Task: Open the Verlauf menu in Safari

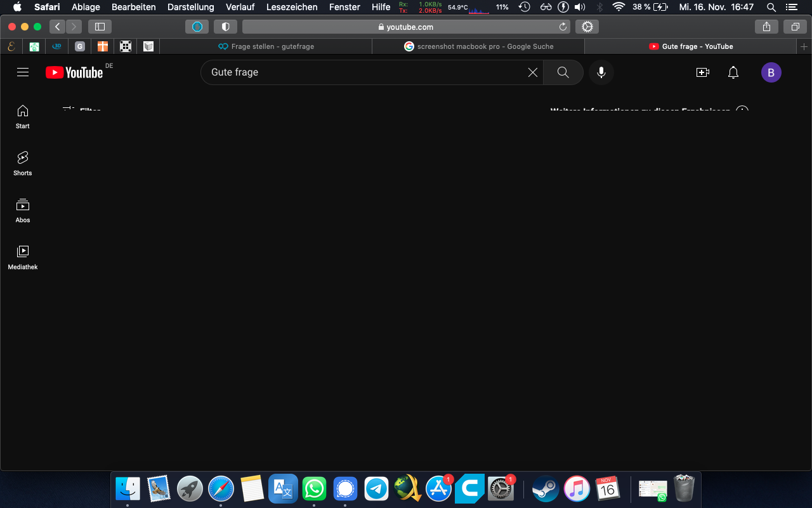Action: pyautogui.click(x=240, y=7)
